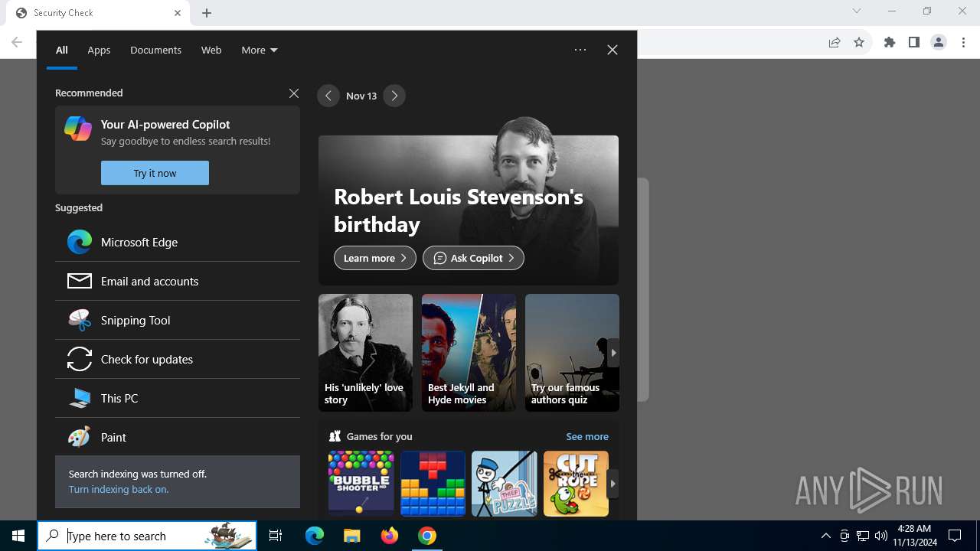The height and width of the screenshot is (551, 980).
Task: Click the Security Check tab title
Action: coord(64,13)
